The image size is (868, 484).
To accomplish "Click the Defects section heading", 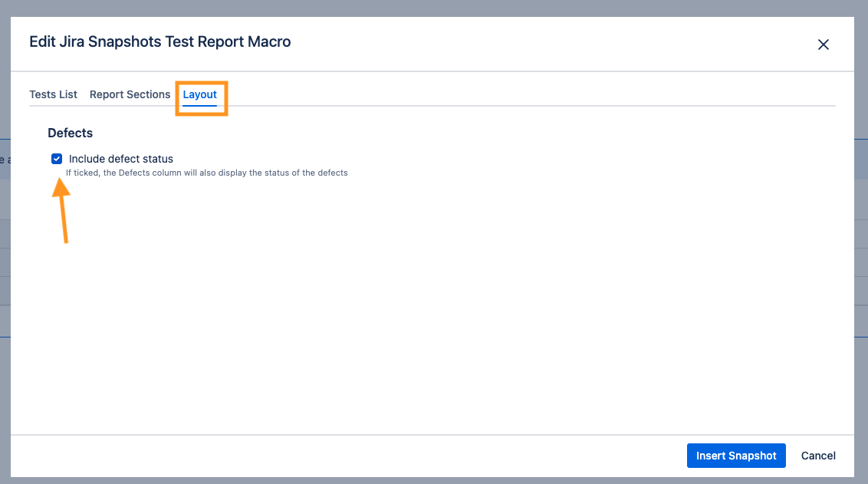I will pyautogui.click(x=71, y=133).
